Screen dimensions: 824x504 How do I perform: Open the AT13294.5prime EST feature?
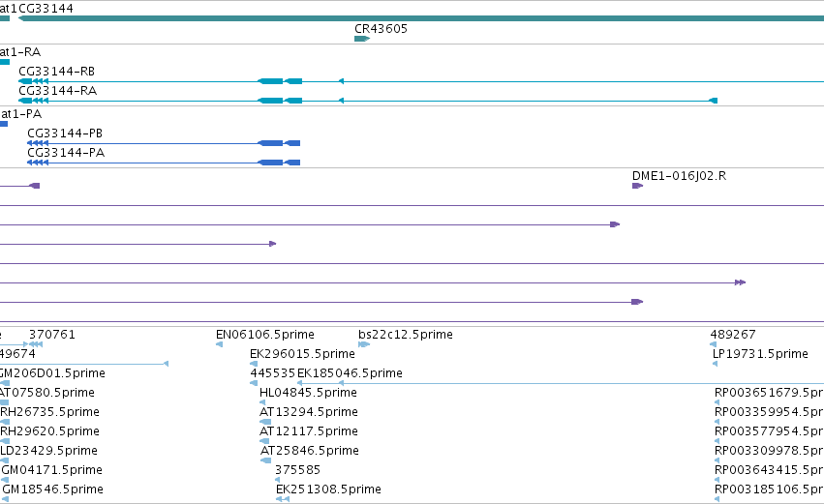265,422
